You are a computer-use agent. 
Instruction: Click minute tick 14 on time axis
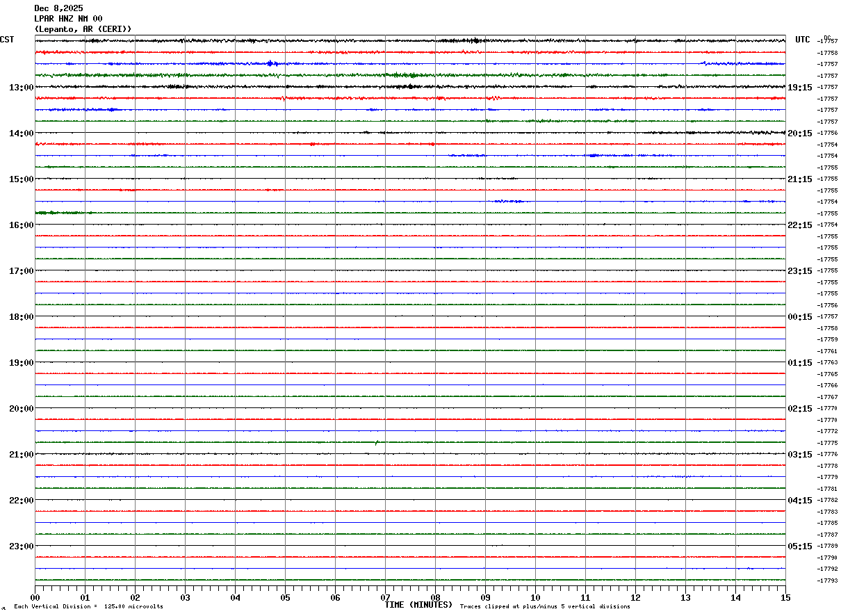click(x=735, y=597)
